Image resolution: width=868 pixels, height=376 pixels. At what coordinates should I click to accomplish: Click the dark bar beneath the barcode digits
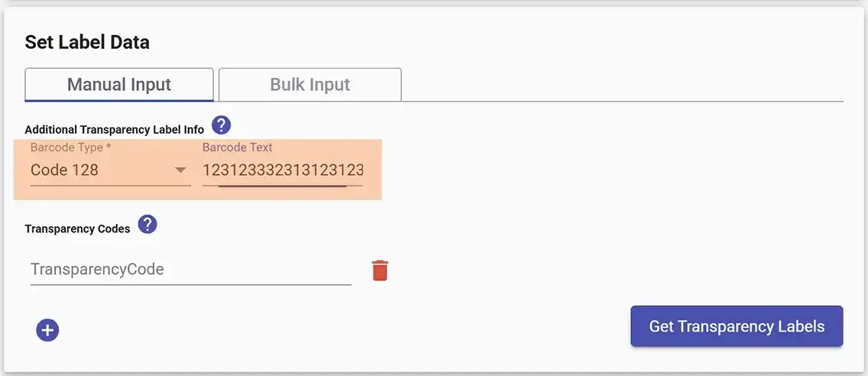click(282, 186)
